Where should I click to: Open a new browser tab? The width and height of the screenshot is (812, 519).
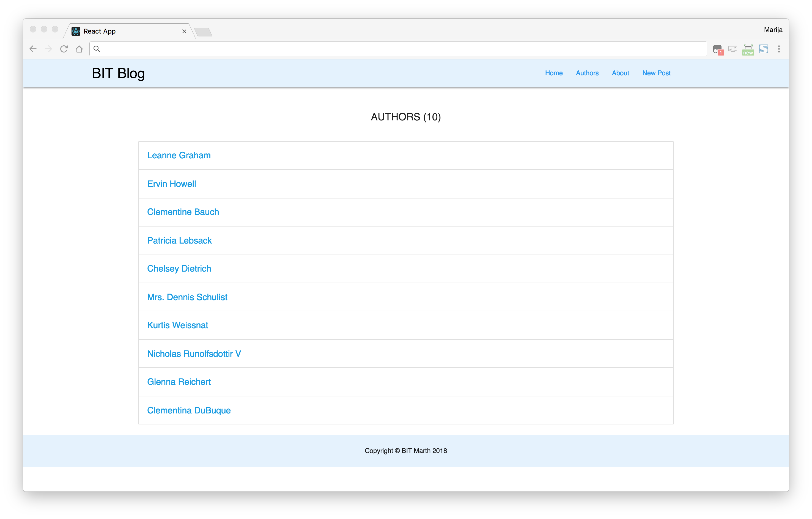point(203,32)
